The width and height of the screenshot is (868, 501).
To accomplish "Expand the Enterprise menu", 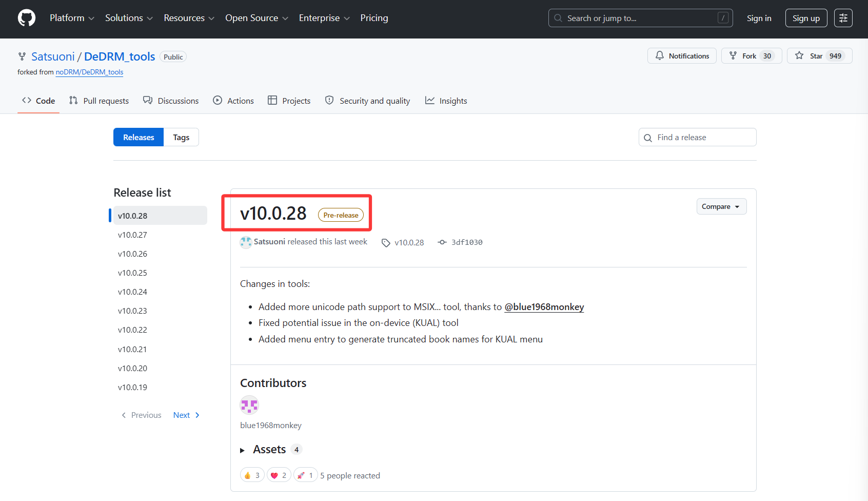I will 324,18.
